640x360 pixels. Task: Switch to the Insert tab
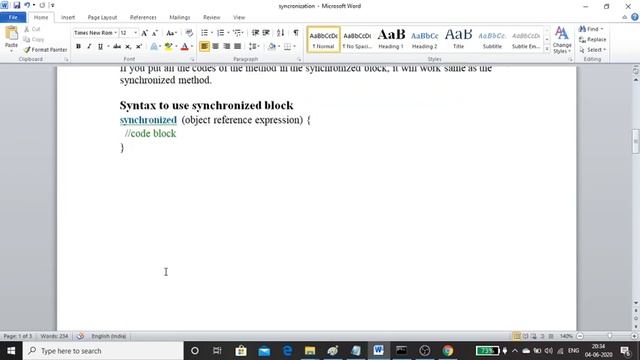coord(68,17)
